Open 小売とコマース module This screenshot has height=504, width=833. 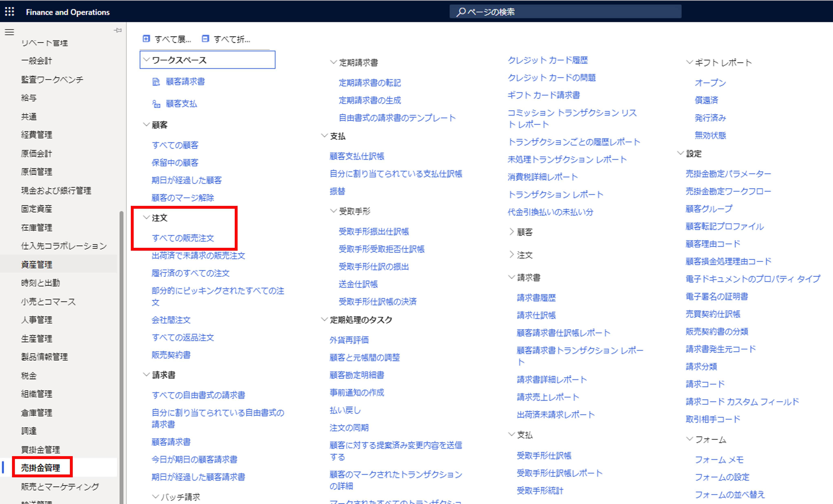point(48,301)
